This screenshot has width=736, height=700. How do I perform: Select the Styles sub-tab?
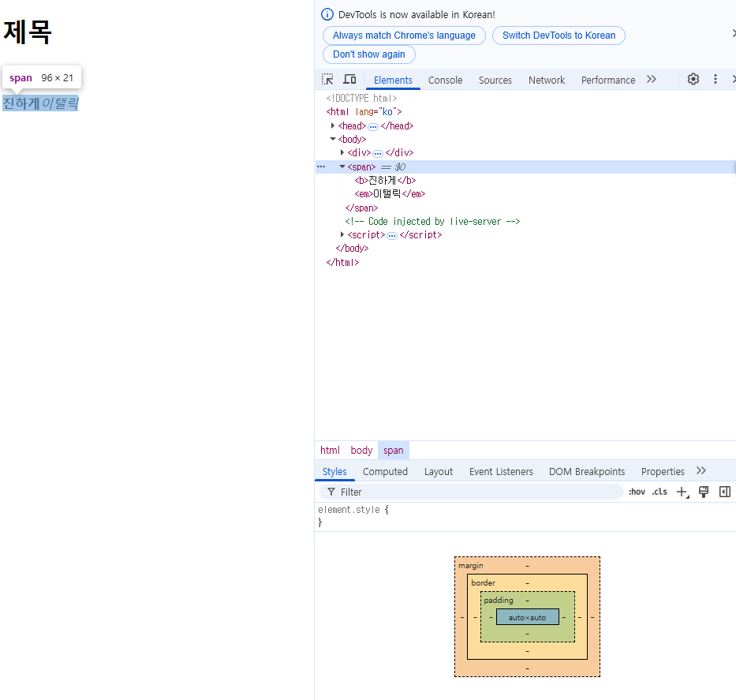(x=334, y=472)
